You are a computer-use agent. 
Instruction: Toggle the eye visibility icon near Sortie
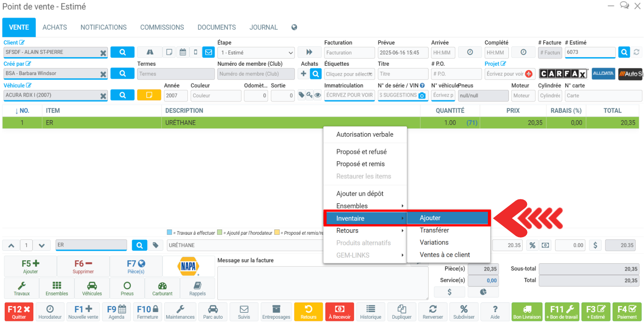pyautogui.click(x=318, y=95)
